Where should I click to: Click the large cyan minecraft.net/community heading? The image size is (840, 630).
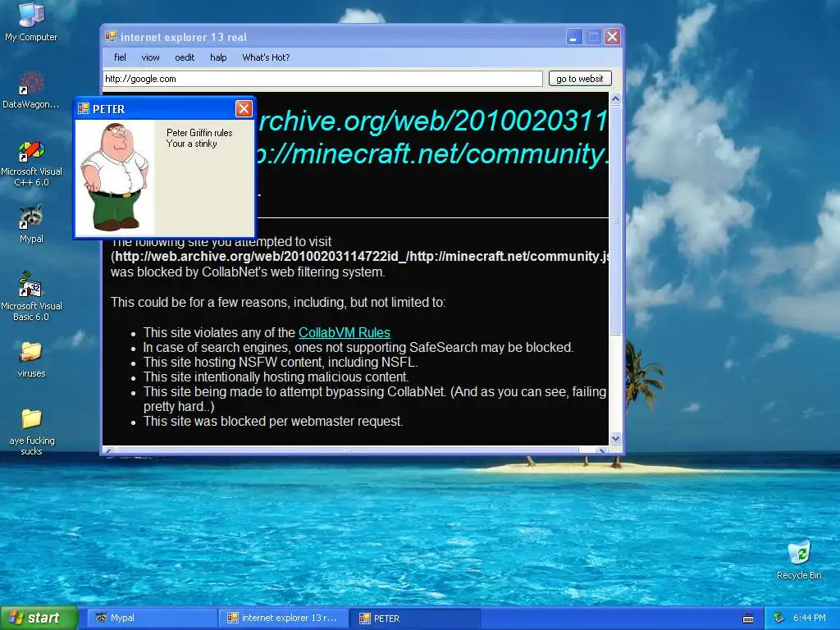431,153
